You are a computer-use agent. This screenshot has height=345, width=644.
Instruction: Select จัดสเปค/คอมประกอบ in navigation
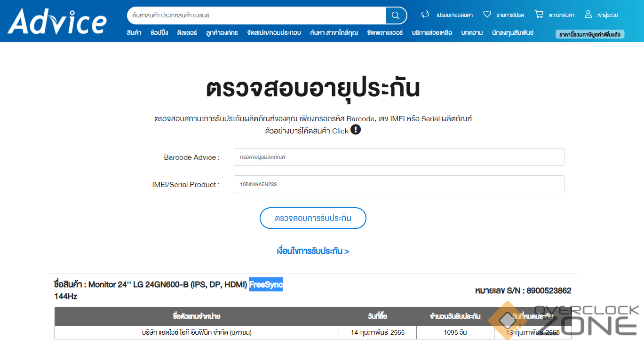(x=274, y=33)
